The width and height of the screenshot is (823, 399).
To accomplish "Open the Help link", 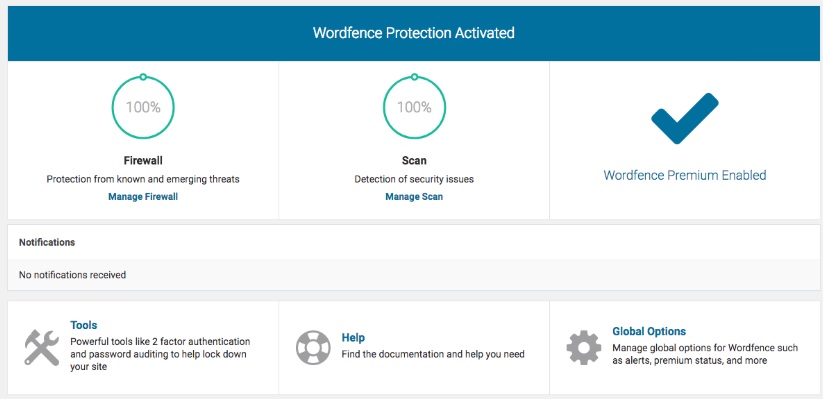I will [x=353, y=338].
